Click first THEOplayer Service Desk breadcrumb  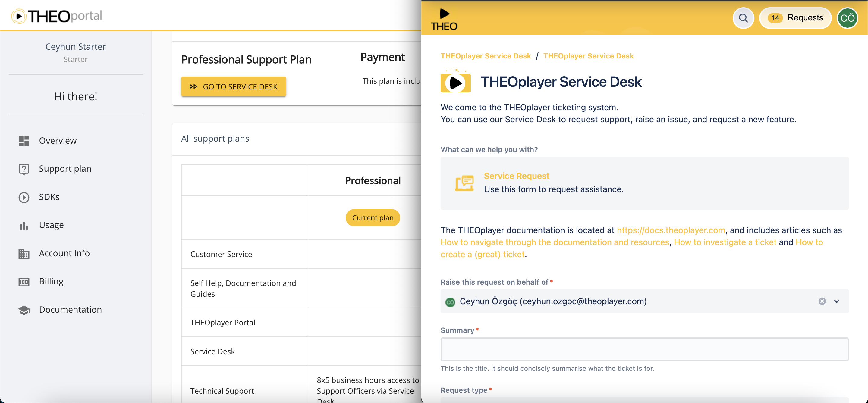(x=486, y=56)
